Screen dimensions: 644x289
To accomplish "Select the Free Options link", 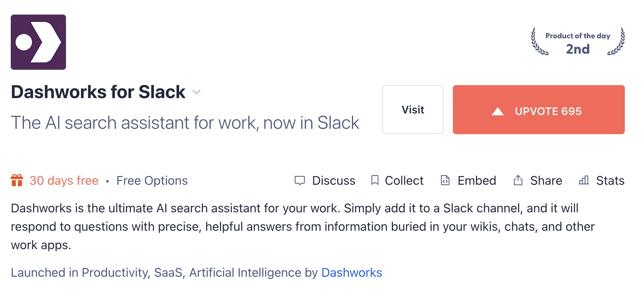I will click(x=152, y=181).
